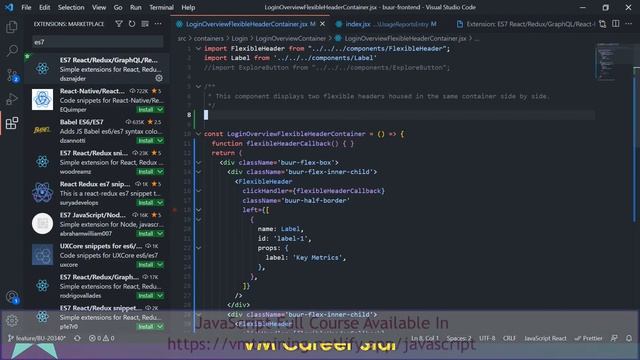Open install dropdown arrow for React-Native/React extension
Viewport: 640px width, 360px height.
(x=160, y=110)
